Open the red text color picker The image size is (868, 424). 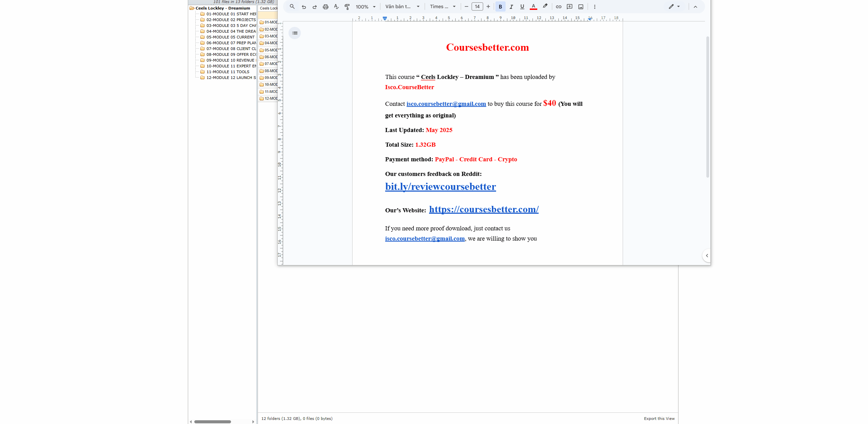point(533,6)
